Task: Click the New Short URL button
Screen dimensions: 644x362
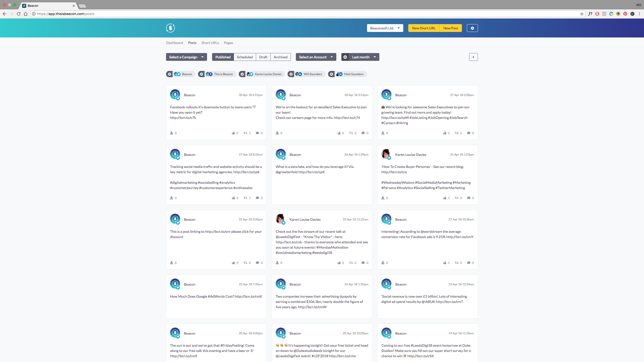Action: 424,28
